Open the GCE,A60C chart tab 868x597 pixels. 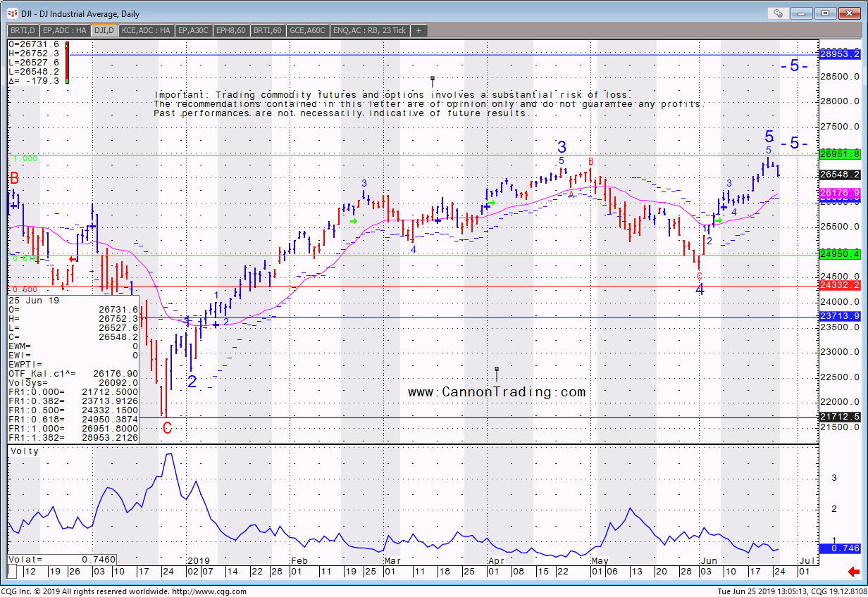(x=308, y=30)
